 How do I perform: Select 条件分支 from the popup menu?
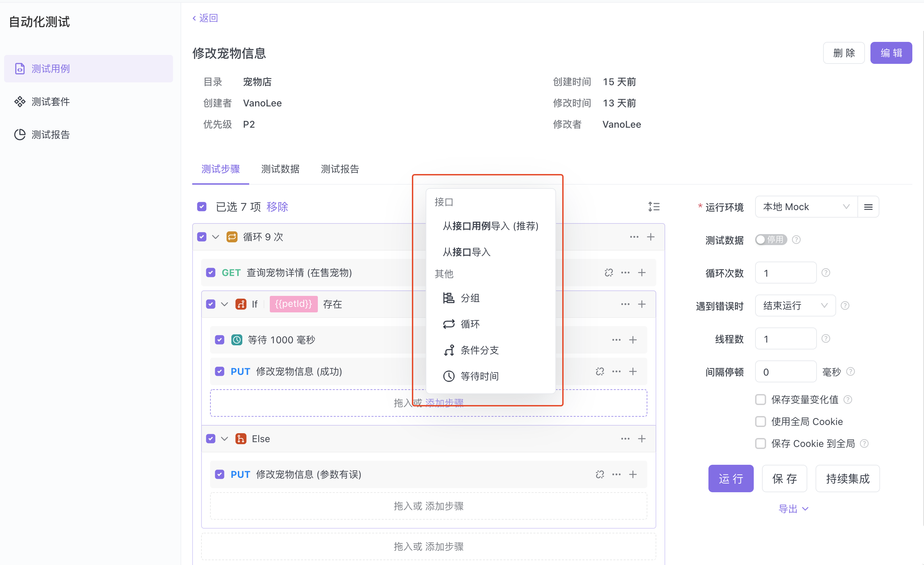point(479,350)
